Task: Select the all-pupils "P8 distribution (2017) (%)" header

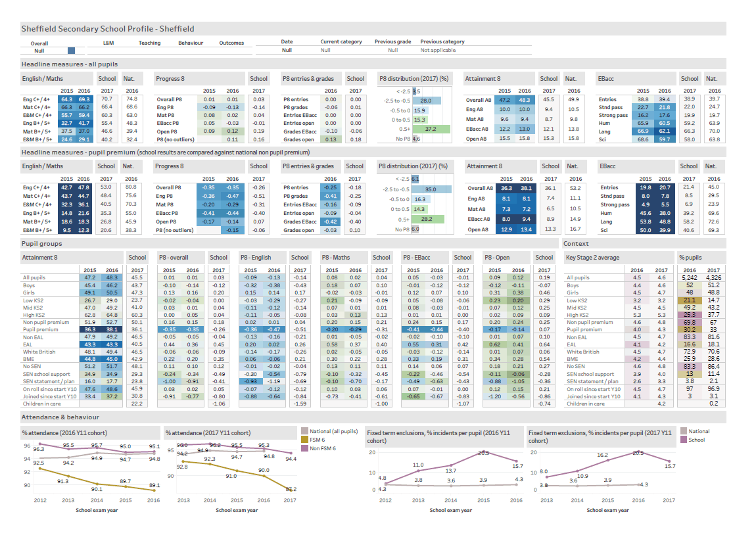Action: (x=413, y=79)
